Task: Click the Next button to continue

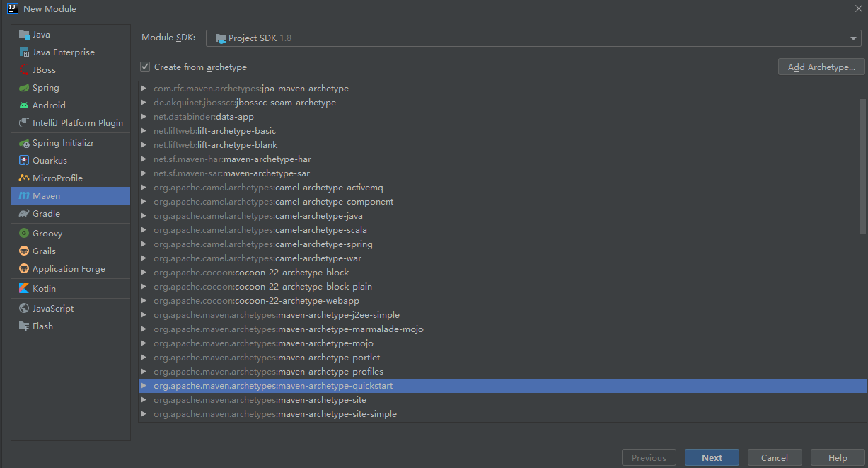Action: (x=712, y=457)
